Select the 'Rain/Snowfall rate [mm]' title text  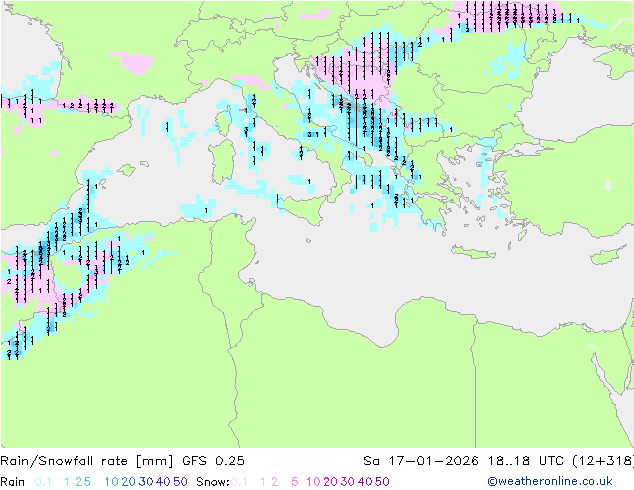[87, 461]
